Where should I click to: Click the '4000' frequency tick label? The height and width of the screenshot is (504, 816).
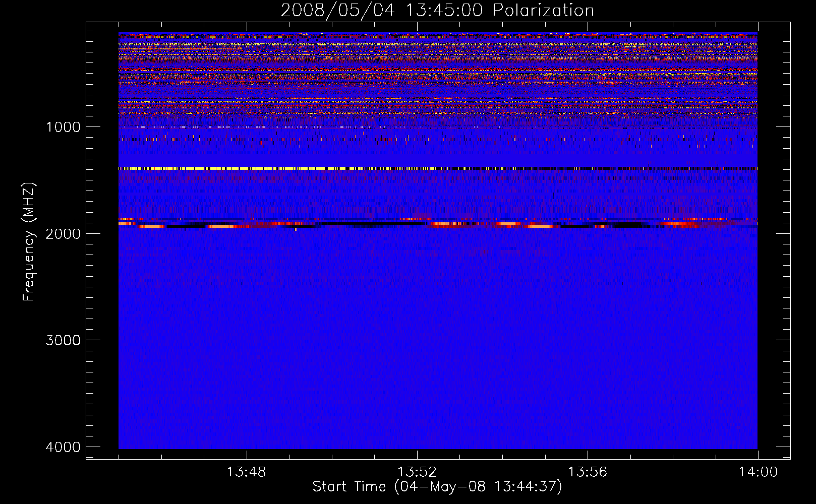63,447
